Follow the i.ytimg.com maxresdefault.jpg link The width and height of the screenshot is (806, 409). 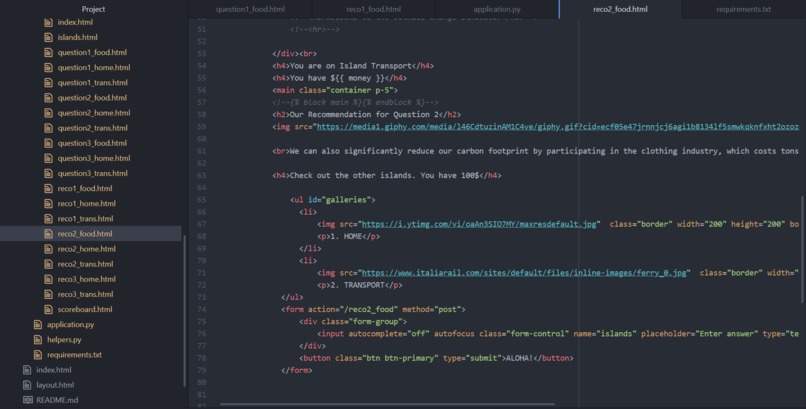479,224
